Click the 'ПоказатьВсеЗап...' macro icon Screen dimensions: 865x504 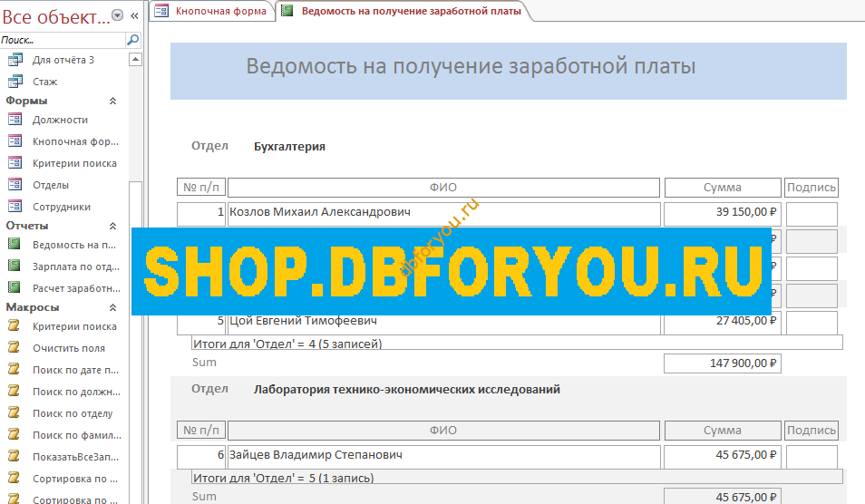point(14,457)
